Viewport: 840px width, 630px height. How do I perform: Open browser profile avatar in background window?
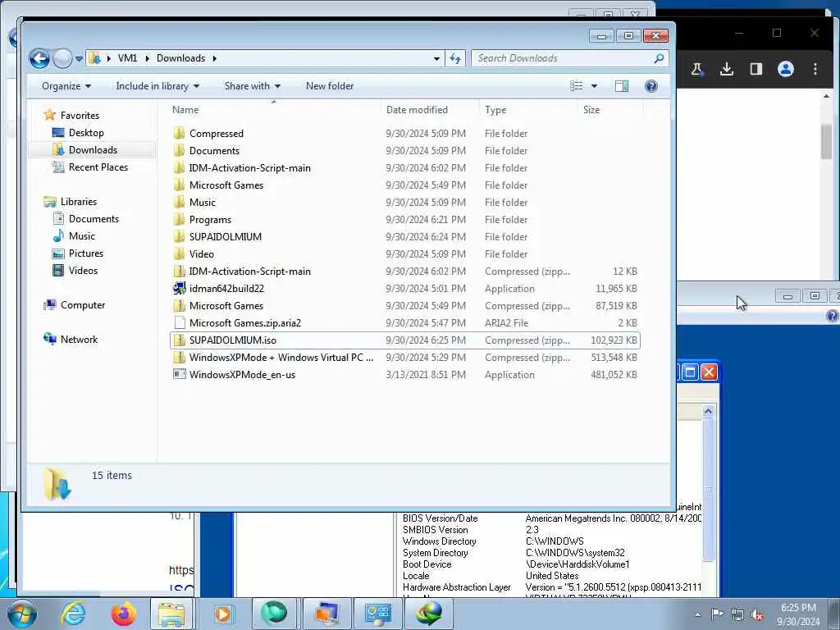point(785,69)
